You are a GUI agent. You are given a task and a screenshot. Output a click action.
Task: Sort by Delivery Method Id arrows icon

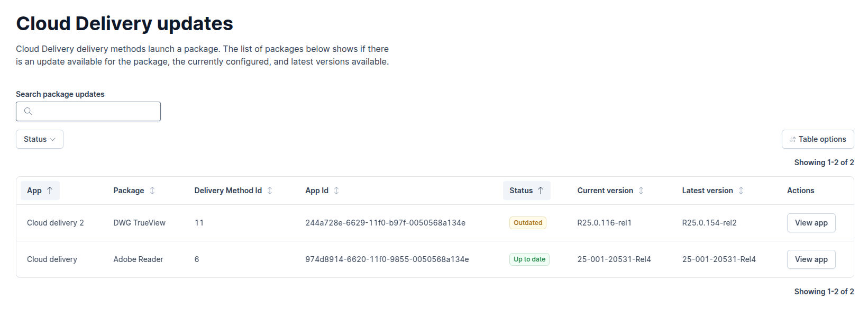tap(270, 191)
